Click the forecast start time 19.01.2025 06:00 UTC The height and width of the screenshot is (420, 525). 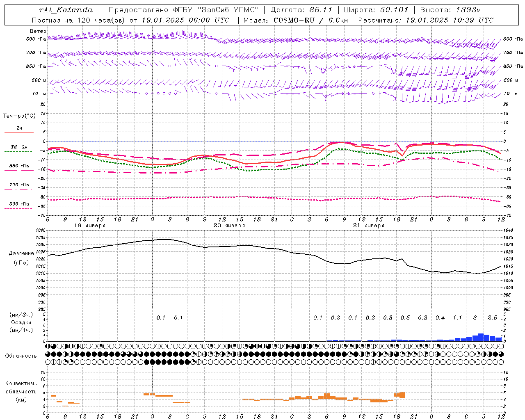point(185,20)
